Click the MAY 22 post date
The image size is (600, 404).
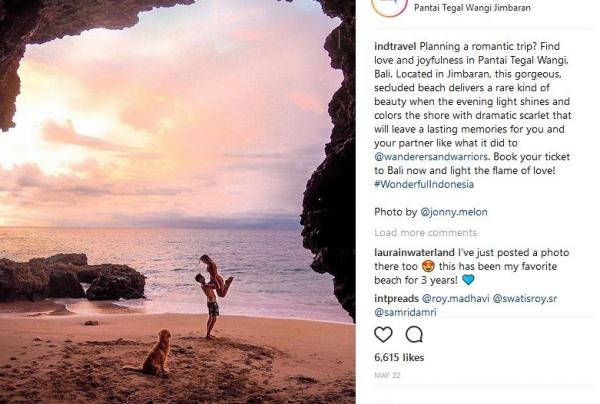[389, 376]
